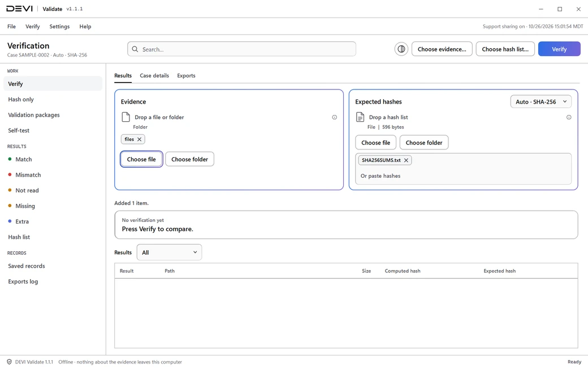Filter results by Missing
The image size is (588, 368).
(53, 206)
